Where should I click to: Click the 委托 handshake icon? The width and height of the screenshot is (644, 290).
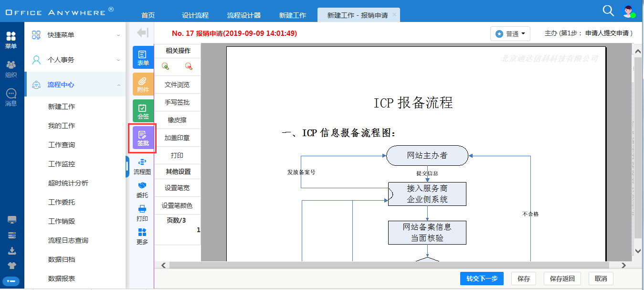142,190
